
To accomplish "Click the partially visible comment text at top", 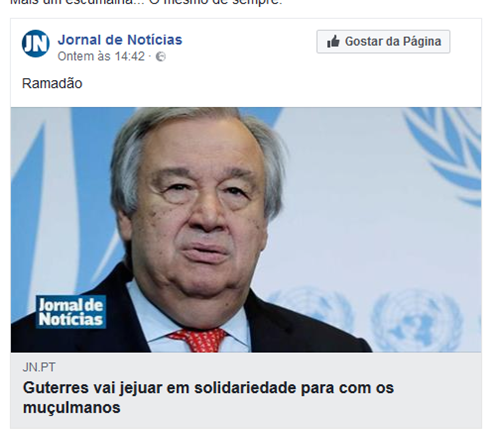I will (x=146, y=3).
